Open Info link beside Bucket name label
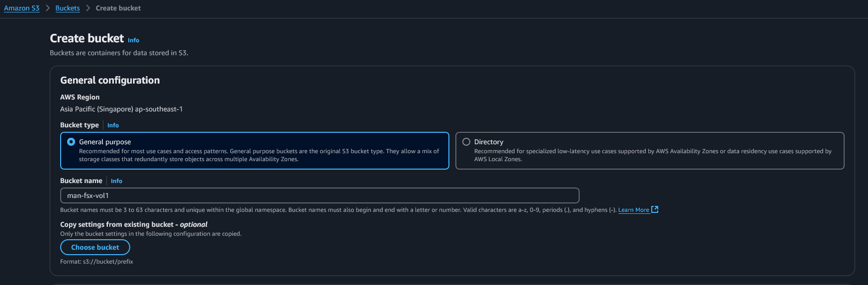 [116, 181]
